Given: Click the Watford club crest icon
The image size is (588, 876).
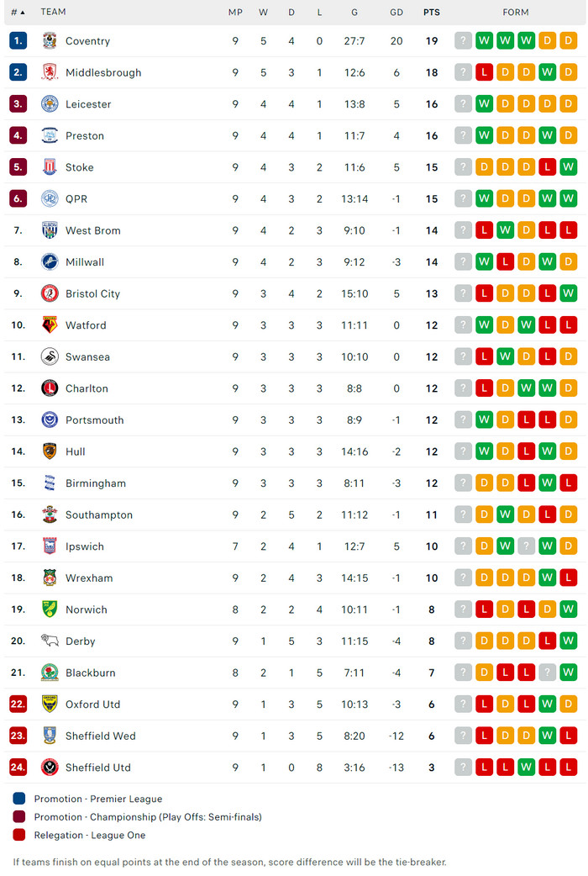Looking at the screenshot, I should coord(50,325).
